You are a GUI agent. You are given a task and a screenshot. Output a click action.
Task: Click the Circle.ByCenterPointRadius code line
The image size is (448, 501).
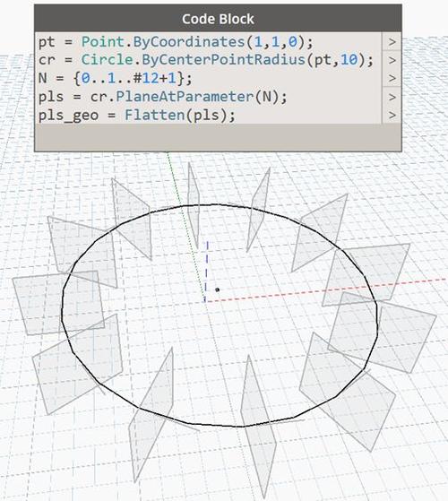(206, 60)
